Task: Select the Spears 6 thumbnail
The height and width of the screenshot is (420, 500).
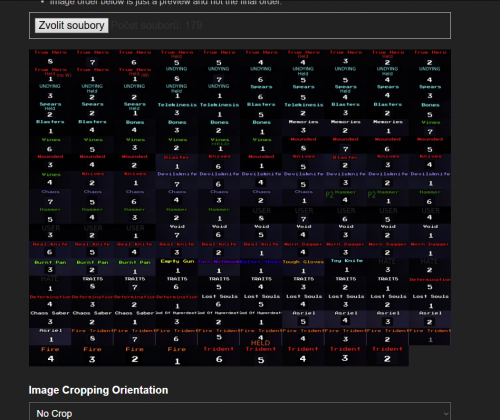Action: (261, 93)
